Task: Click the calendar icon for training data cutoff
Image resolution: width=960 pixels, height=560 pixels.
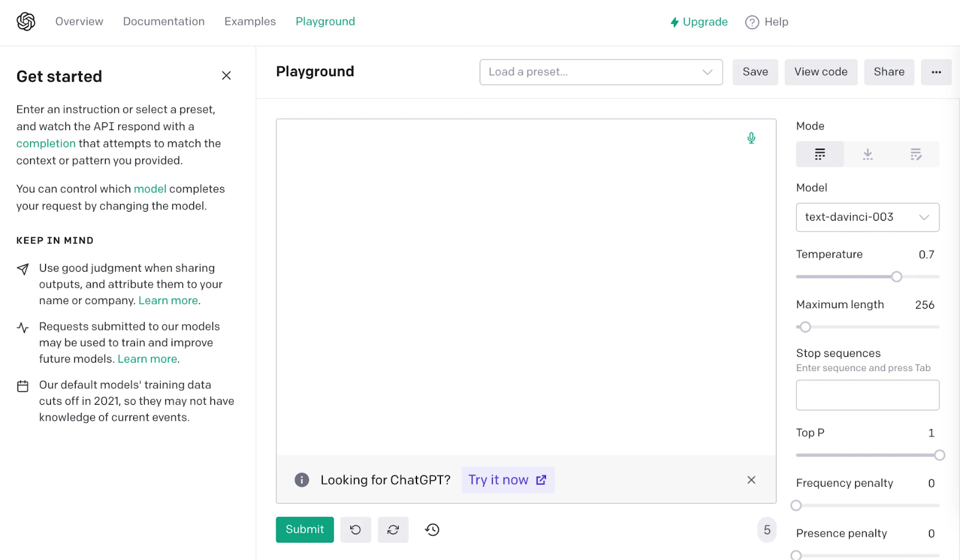Action: 23,386
